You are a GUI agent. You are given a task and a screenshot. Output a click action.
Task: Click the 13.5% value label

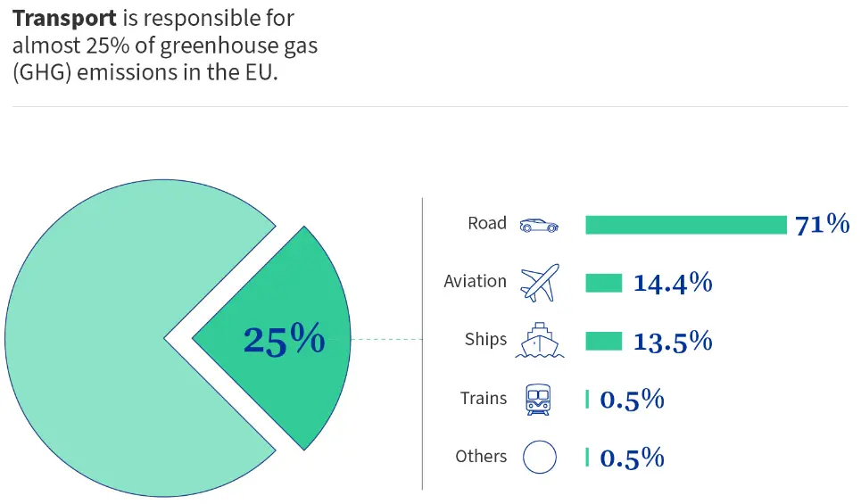(673, 341)
